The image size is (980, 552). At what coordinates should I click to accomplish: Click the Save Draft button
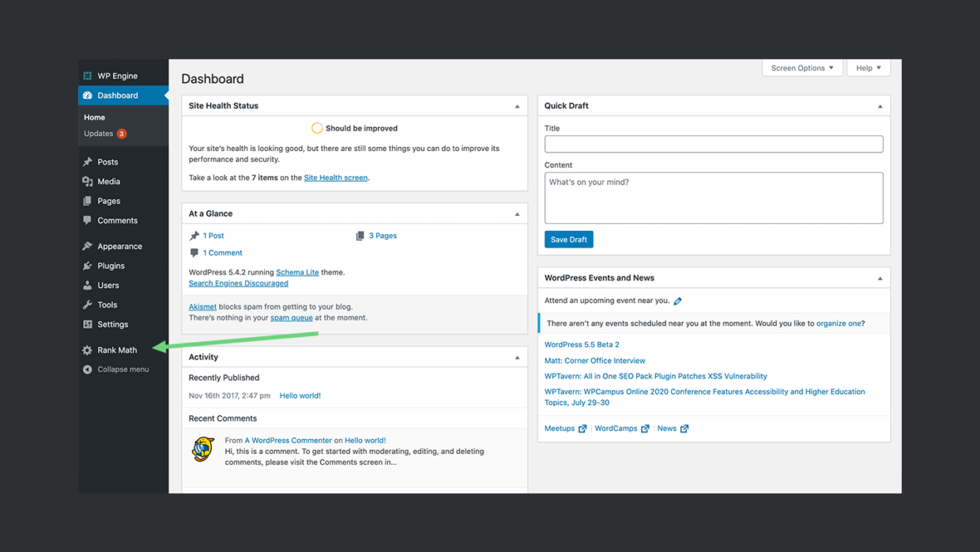coord(568,239)
